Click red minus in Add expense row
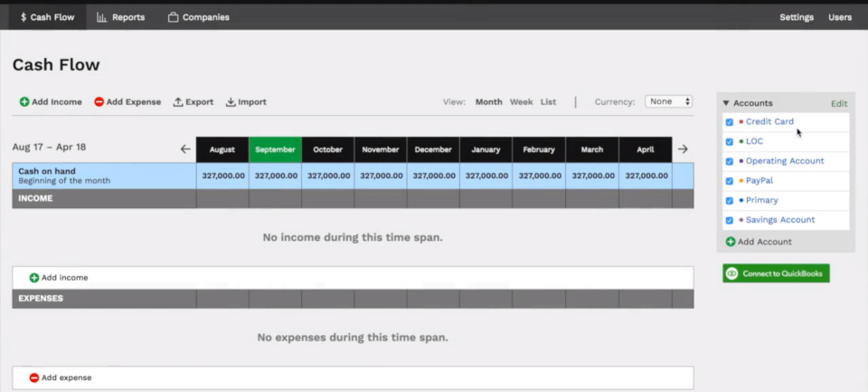Viewport: 868px width, 392px height. click(x=34, y=378)
